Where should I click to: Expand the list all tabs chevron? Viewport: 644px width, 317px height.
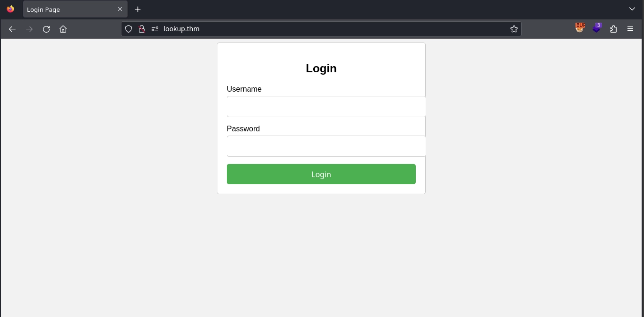coord(632,9)
